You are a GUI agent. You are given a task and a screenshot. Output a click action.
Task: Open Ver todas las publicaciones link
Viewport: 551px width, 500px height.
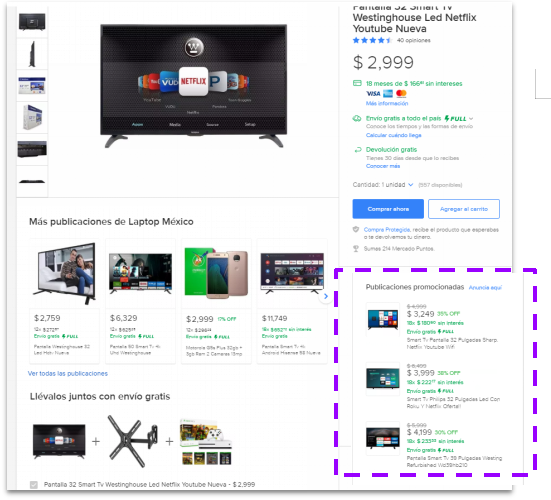point(68,374)
